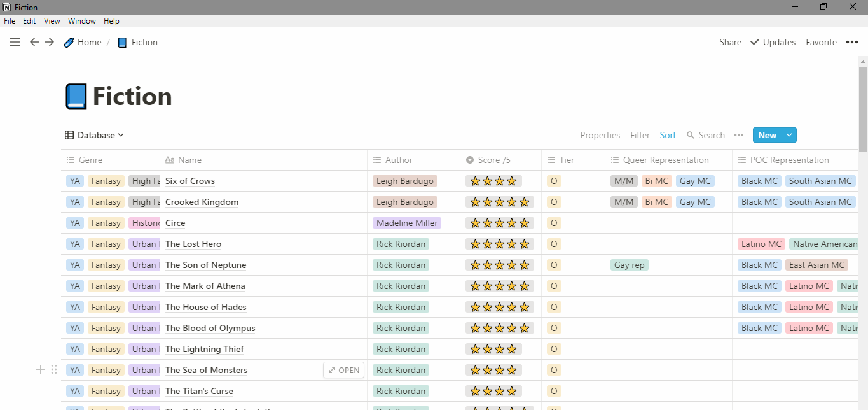This screenshot has height=410, width=868.
Task: Click the plus icon beside Sea of Monsters row
Action: point(41,369)
